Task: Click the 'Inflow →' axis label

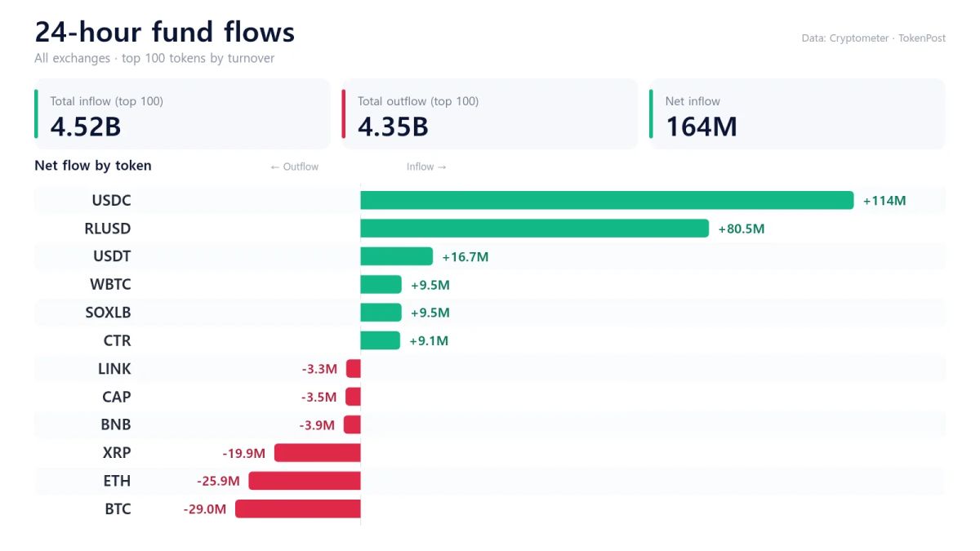Action: coord(426,167)
